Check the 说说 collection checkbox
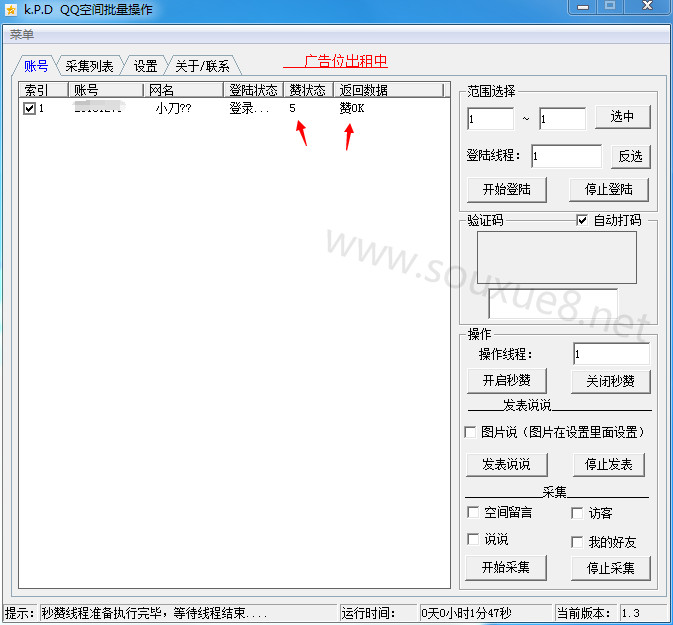 click(x=473, y=539)
